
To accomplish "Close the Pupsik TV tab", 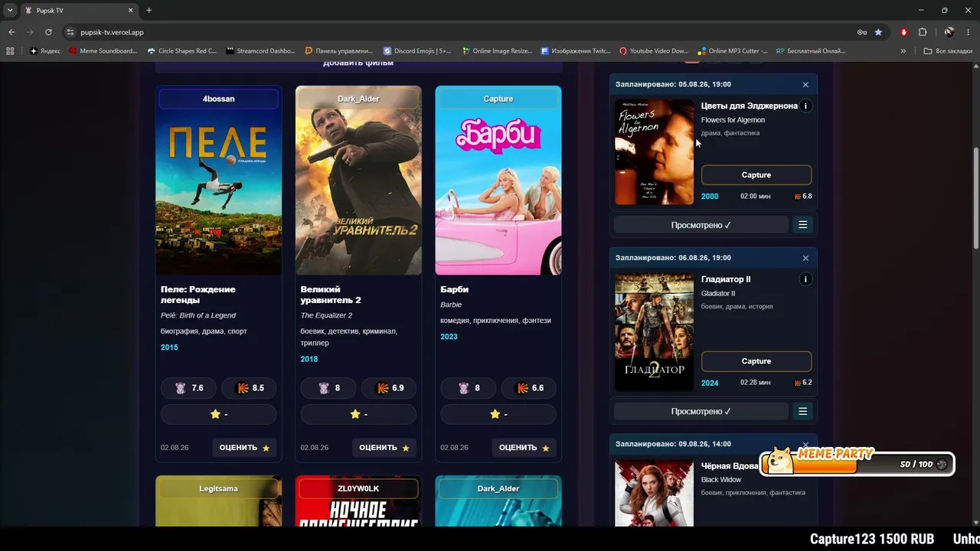I will tap(131, 11).
